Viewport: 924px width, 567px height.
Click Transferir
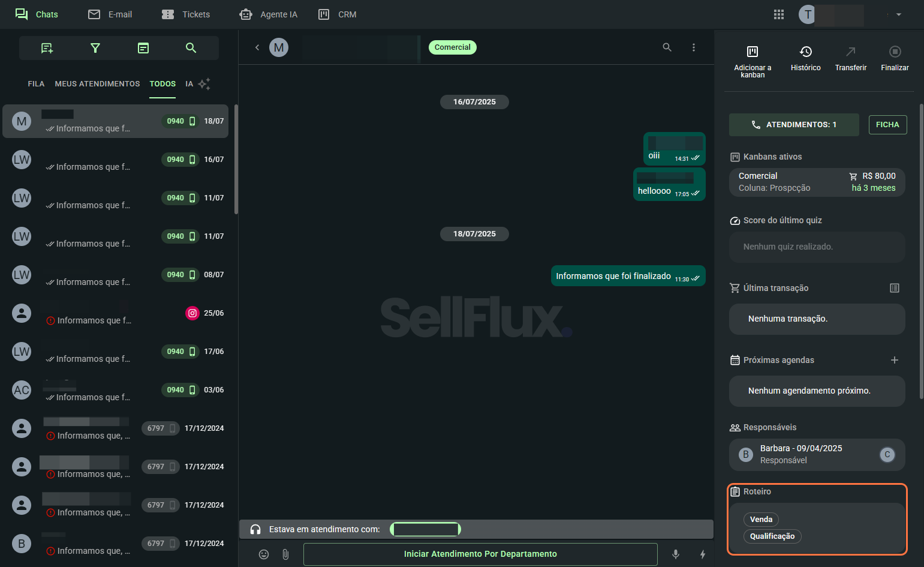(851, 59)
